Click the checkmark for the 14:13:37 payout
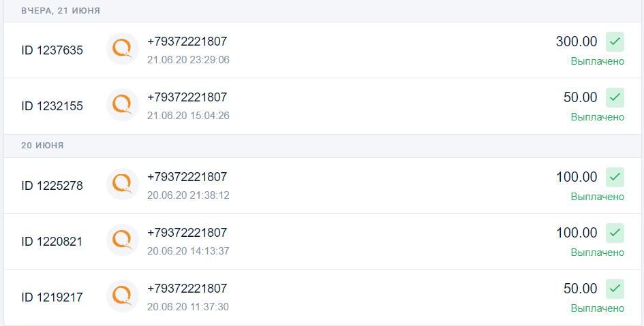 pyautogui.click(x=615, y=233)
